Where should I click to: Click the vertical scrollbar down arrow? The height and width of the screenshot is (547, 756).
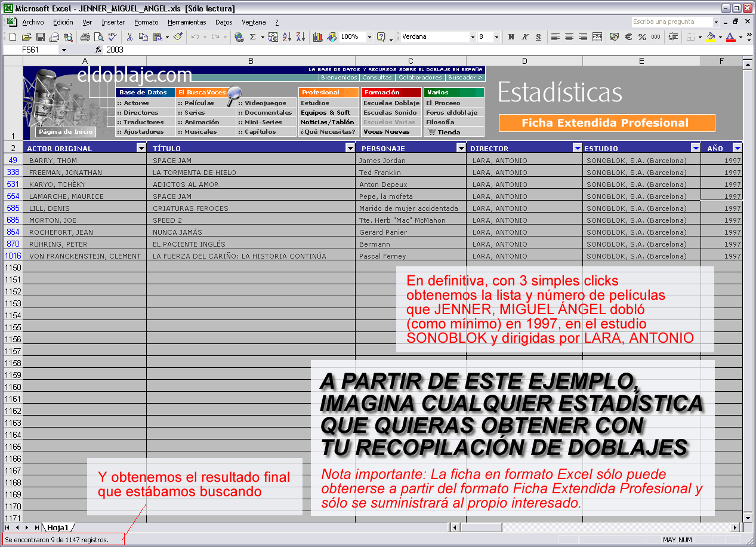point(748,518)
